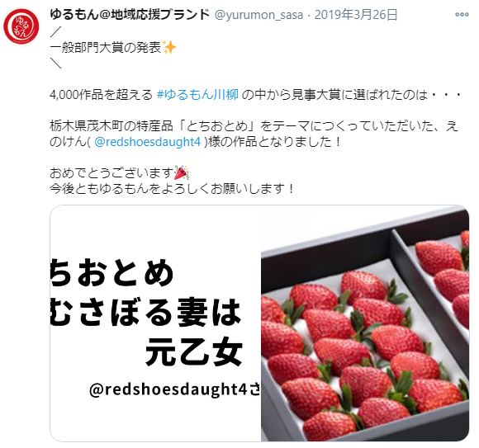Open the tweet date 2019年3月26日

[x=356, y=15]
